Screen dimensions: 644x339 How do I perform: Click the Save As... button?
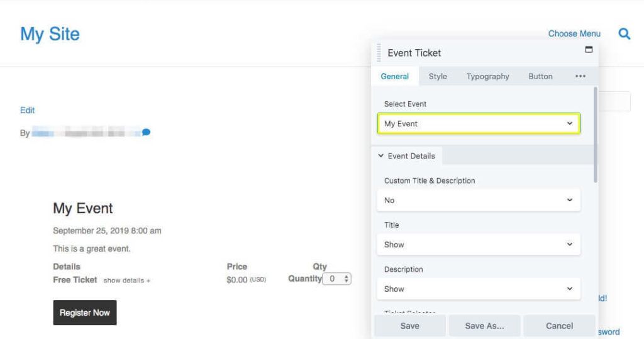(484, 326)
